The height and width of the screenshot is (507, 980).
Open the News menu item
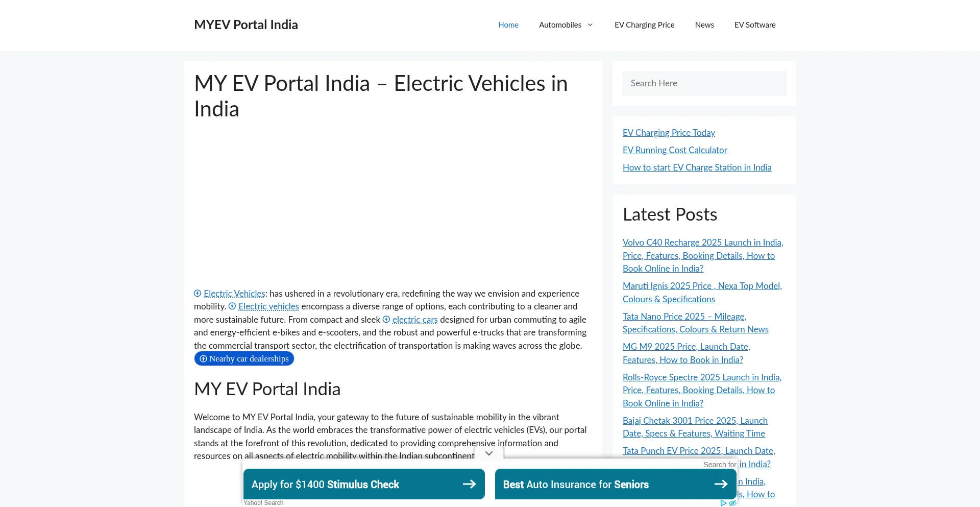click(x=704, y=25)
